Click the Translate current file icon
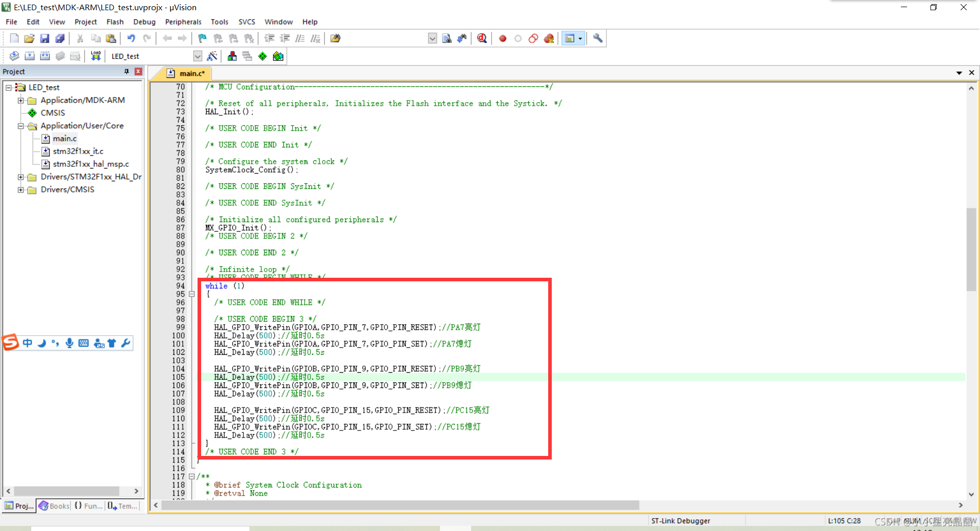The height and width of the screenshot is (531, 980). (x=14, y=56)
